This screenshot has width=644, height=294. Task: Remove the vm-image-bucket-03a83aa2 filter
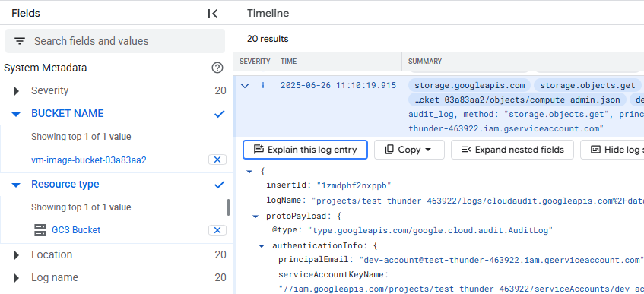217,160
